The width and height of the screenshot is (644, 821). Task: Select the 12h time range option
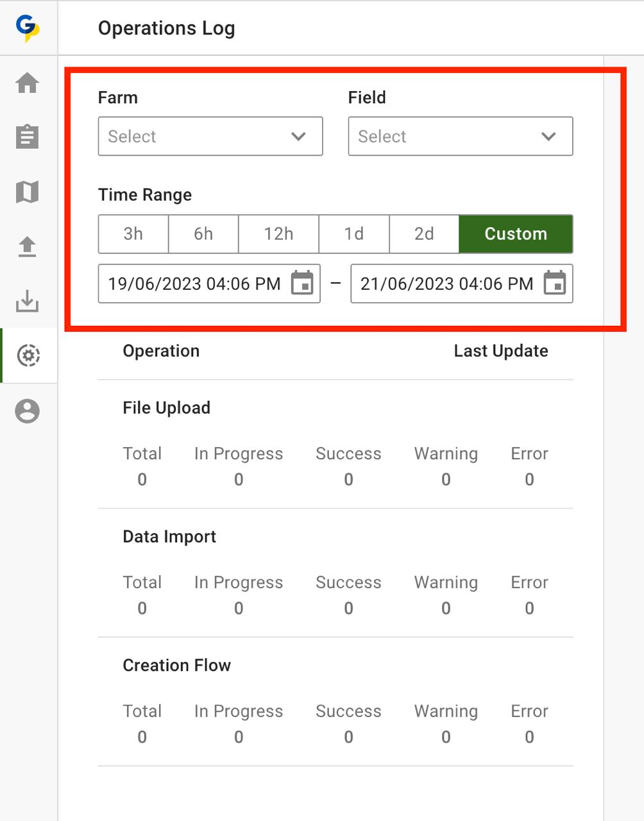point(278,234)
